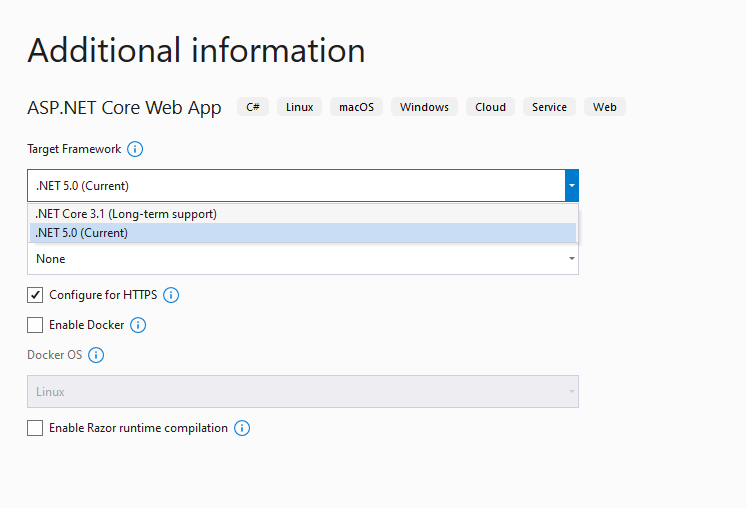Click the C# tag
746x508 pixels.
tap(253, 107)
